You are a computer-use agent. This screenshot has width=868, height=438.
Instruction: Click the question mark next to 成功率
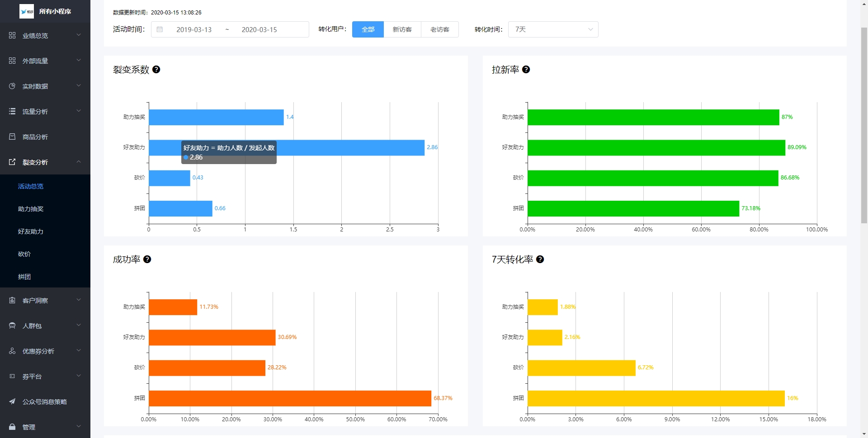point(147,259)
